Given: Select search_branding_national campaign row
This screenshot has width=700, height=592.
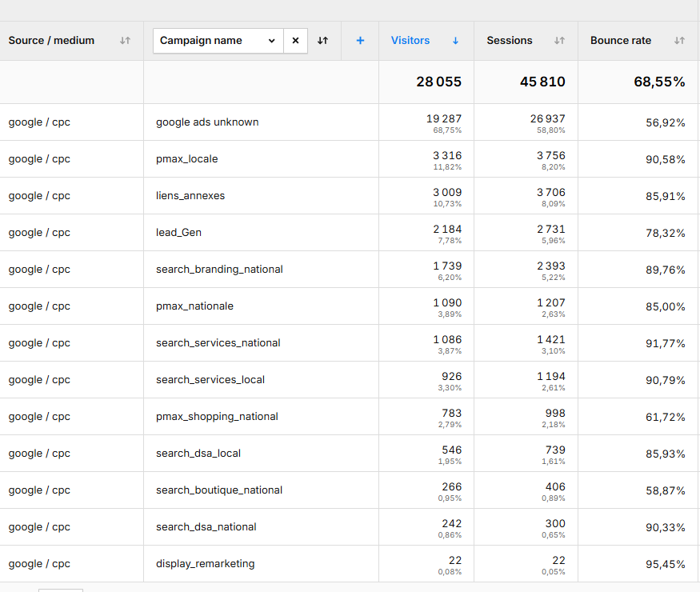Looking at the screenshot, I should [x=219, y=270].
